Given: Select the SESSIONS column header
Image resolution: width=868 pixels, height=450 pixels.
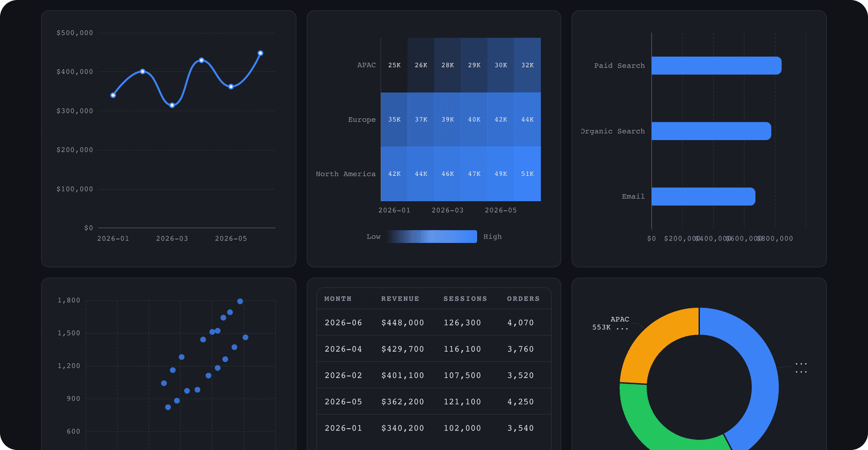Looking at the screenshot, I should [465, 298].
